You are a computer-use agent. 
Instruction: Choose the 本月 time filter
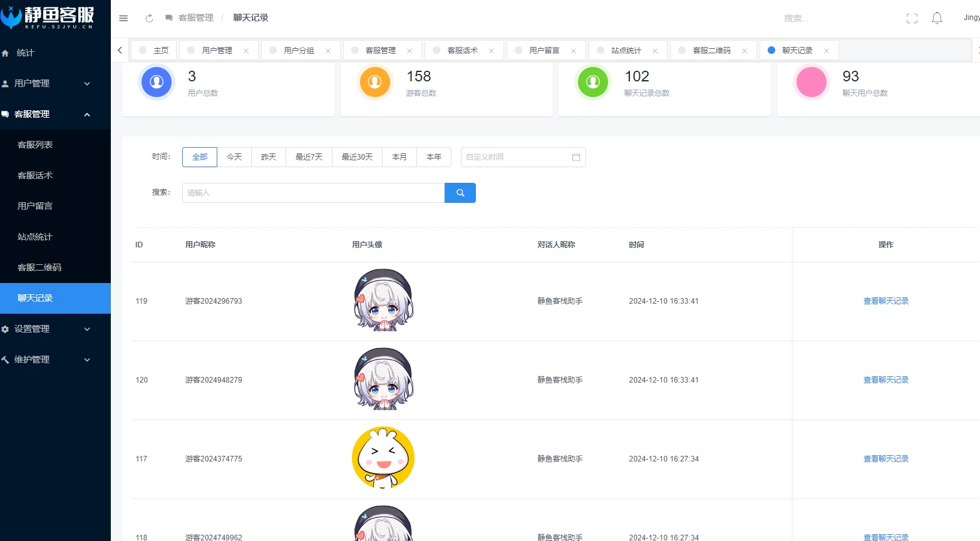pyautogui.click(x=400, y=157)
